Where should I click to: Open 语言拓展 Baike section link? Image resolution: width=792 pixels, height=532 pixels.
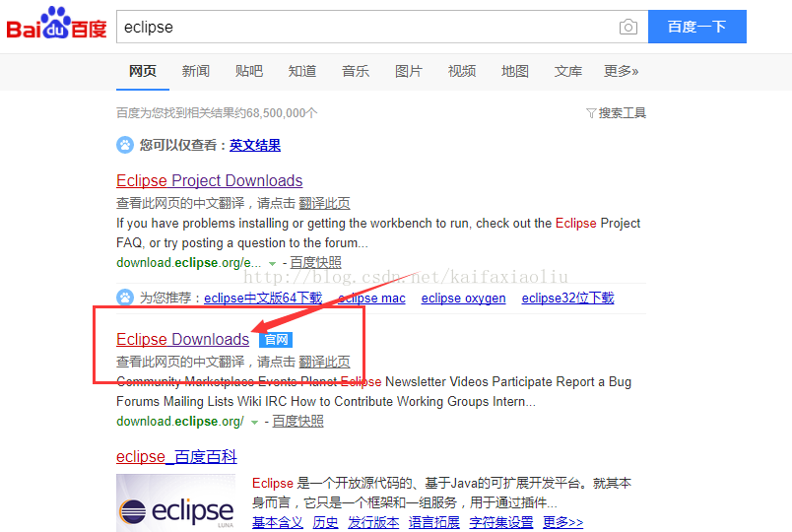click(x=433, y=522)
